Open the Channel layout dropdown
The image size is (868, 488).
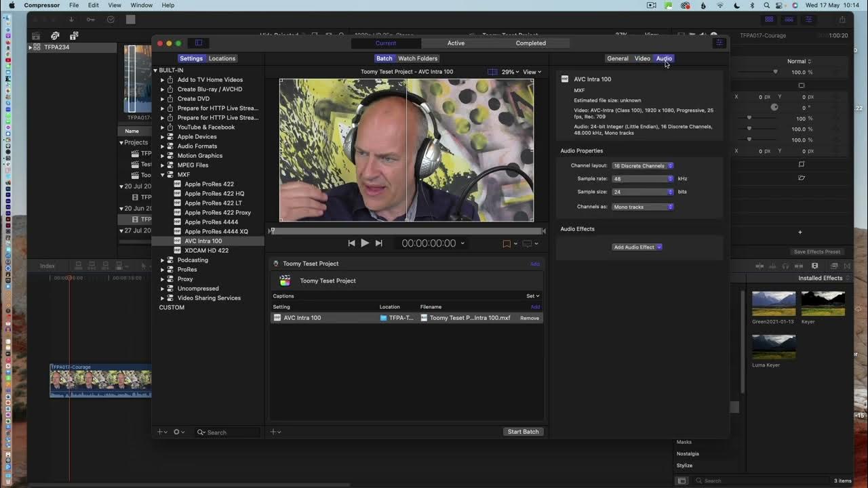pos(642,165)
